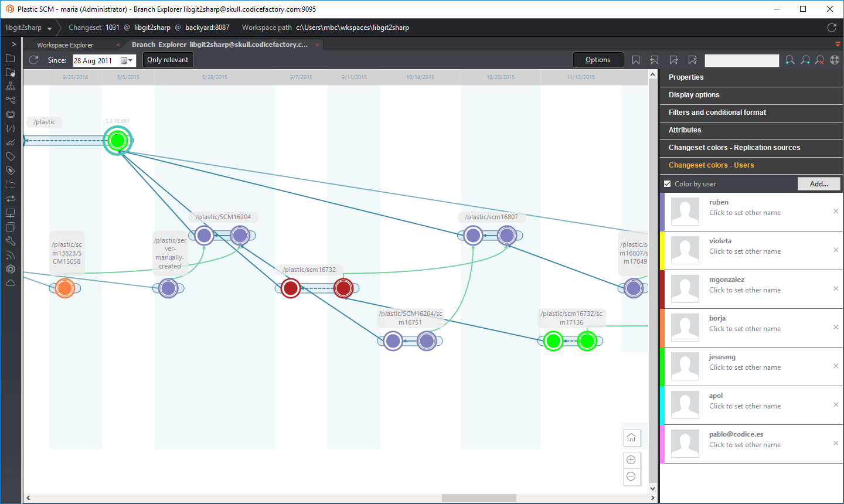Clear search with the red X magnifier
Screen dimensions: 844x504
(x=820, y=60)
